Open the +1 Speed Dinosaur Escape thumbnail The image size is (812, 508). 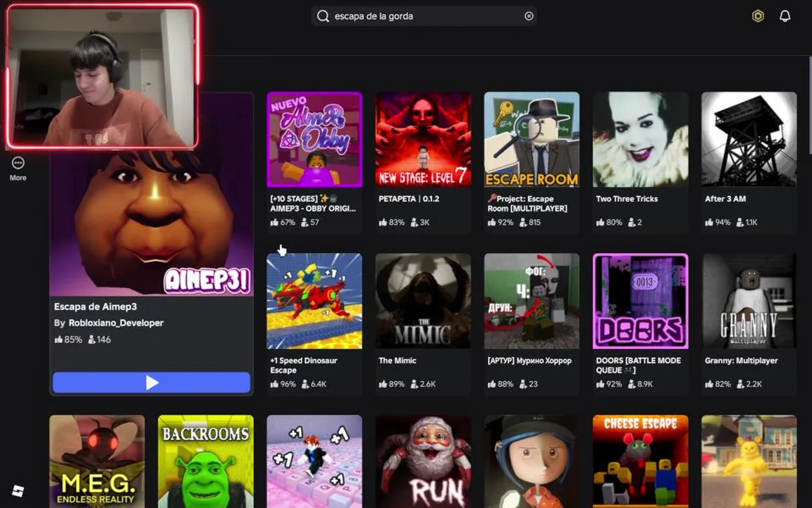click(314, 301)
